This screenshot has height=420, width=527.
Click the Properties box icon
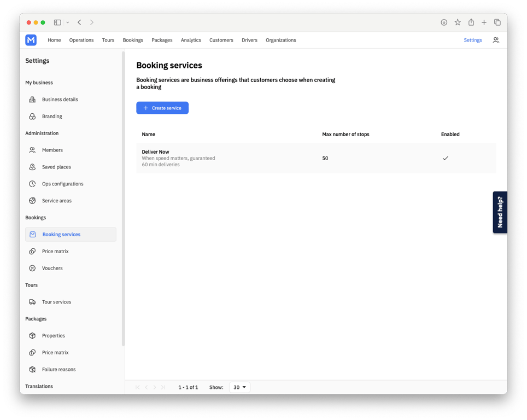(32, 336)
